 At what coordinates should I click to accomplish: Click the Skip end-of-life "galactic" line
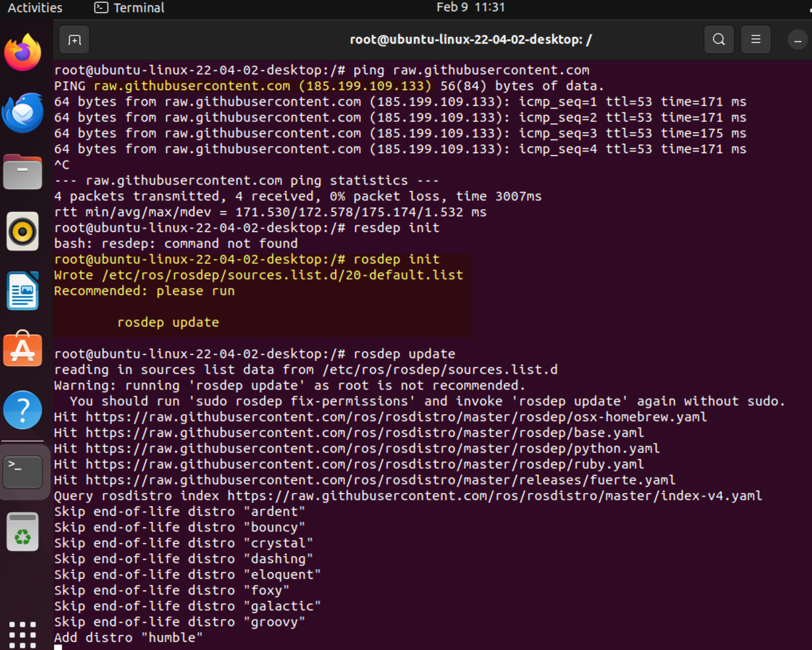(188, 606)
